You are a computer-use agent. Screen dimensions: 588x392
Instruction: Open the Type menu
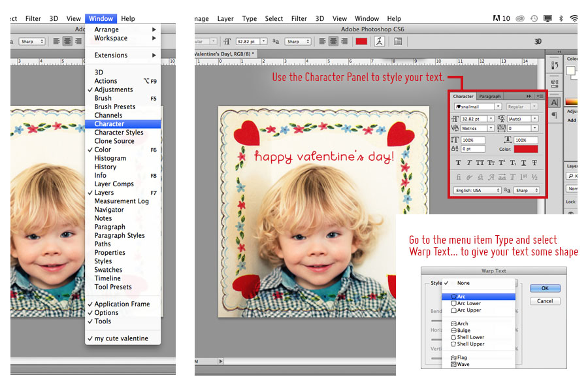(250, 18)
